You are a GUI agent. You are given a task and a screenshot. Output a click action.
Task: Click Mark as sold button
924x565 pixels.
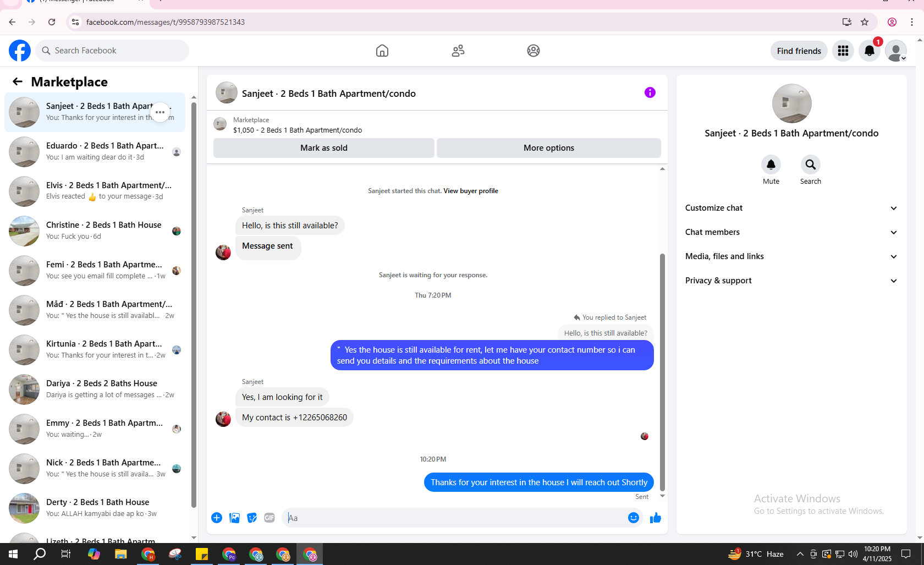tap(324, 148)
